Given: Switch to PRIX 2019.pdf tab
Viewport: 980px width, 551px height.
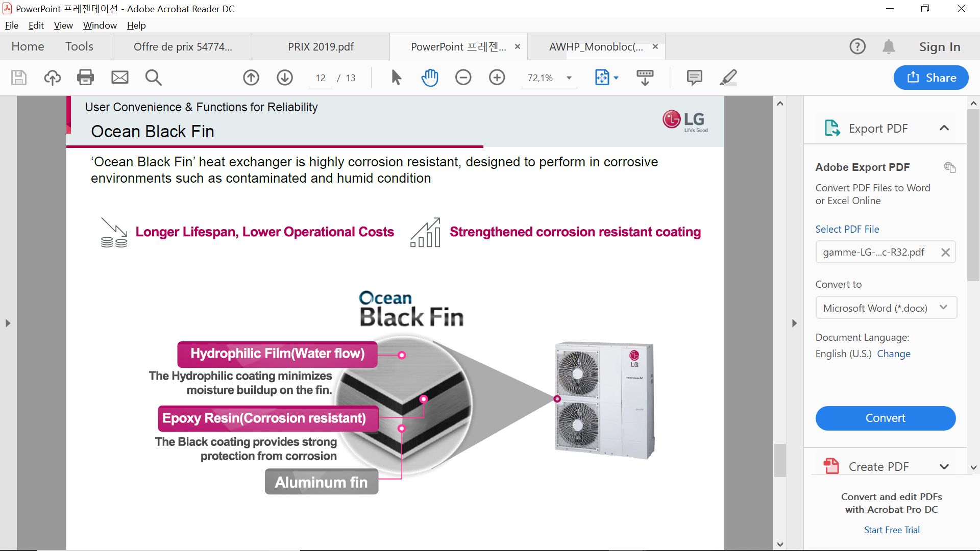Looking at the screenshot, I should click(321, 46).
